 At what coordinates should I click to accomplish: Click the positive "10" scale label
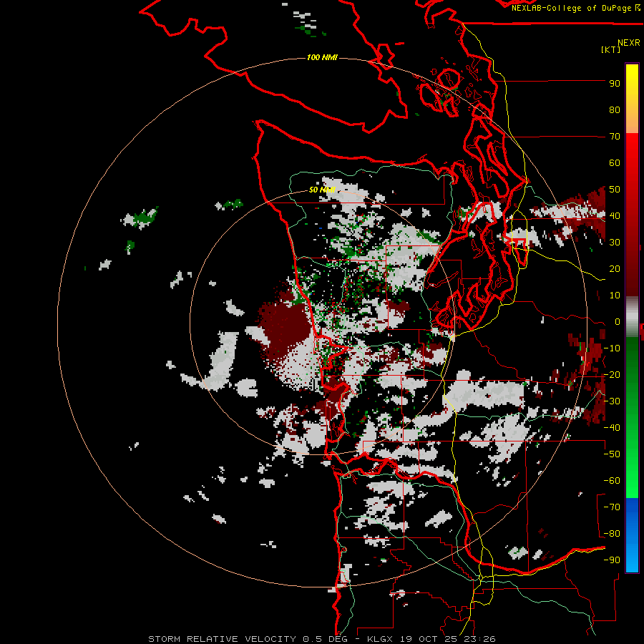point(615,296)
